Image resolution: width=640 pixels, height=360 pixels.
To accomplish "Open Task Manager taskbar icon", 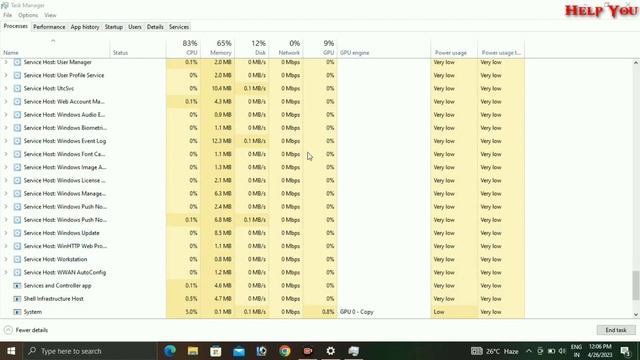I will coord(353,351).
